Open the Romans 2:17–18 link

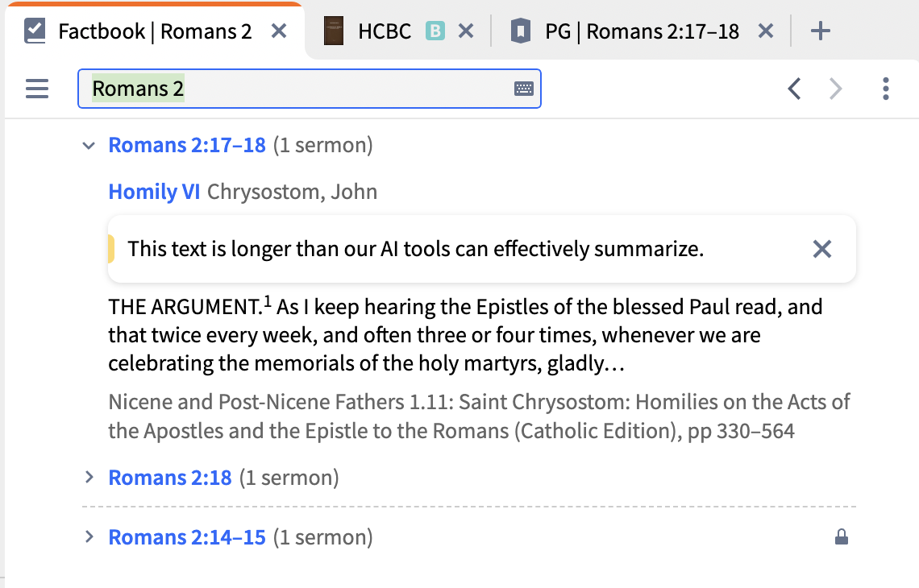(x=187, y=146)
